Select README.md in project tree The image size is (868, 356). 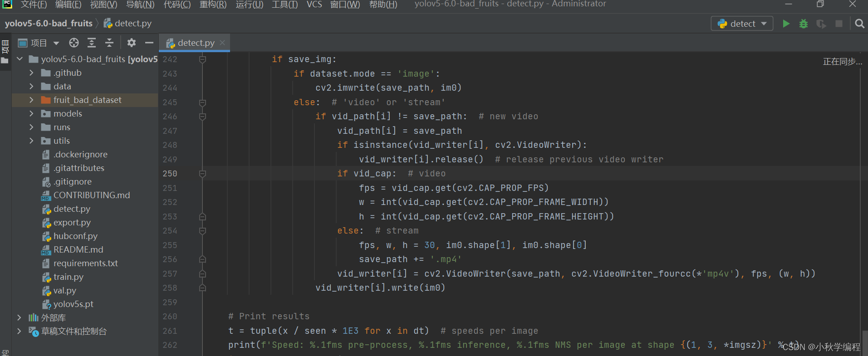click(x=78, y=249)
